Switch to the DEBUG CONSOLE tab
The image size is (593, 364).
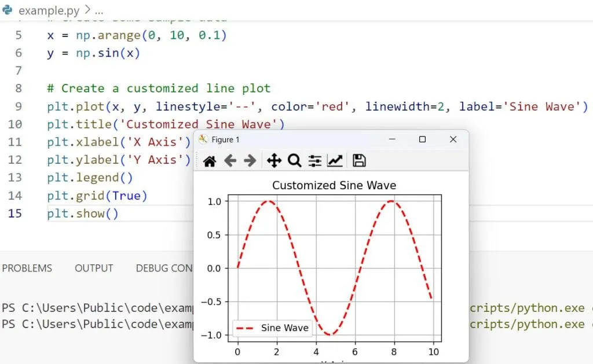coord(164,268)
